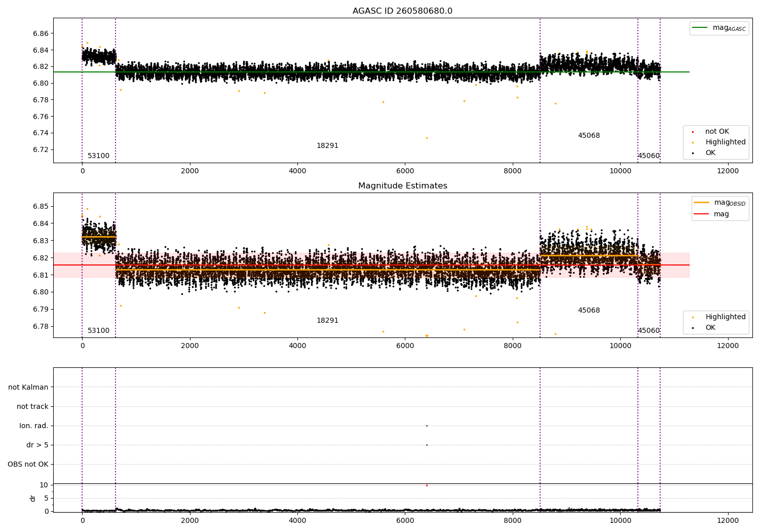Click the "OBS not OK" axis label
The image size is (760, 532).
[28, 465]
